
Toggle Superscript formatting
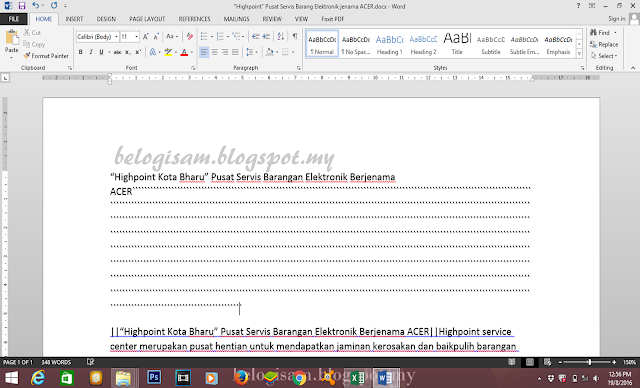point(138,52)
